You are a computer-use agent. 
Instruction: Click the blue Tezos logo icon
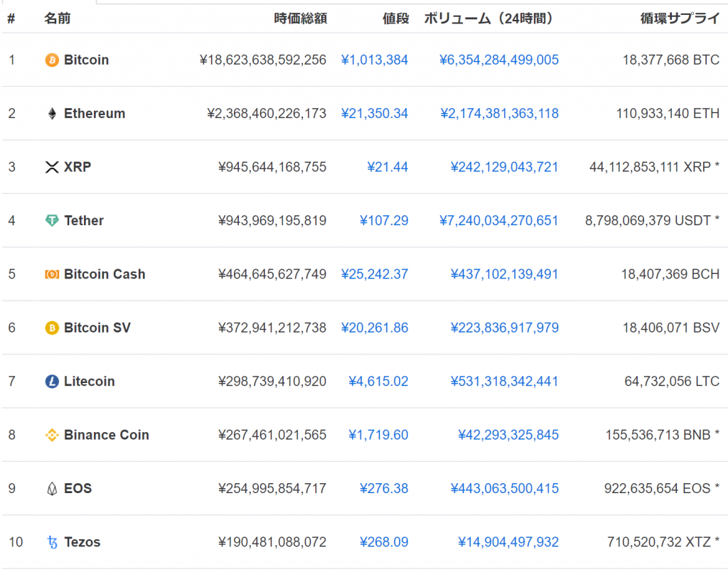[53, 542]
